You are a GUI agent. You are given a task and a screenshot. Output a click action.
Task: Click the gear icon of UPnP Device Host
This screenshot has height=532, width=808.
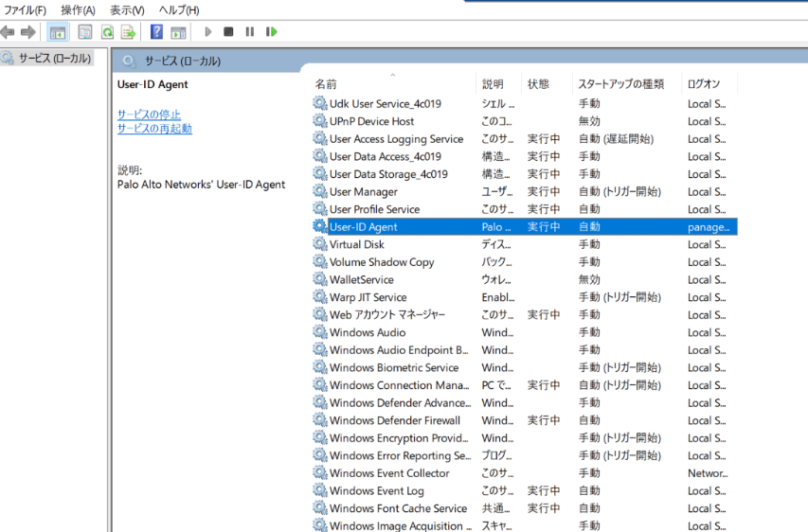pos(320,120)
